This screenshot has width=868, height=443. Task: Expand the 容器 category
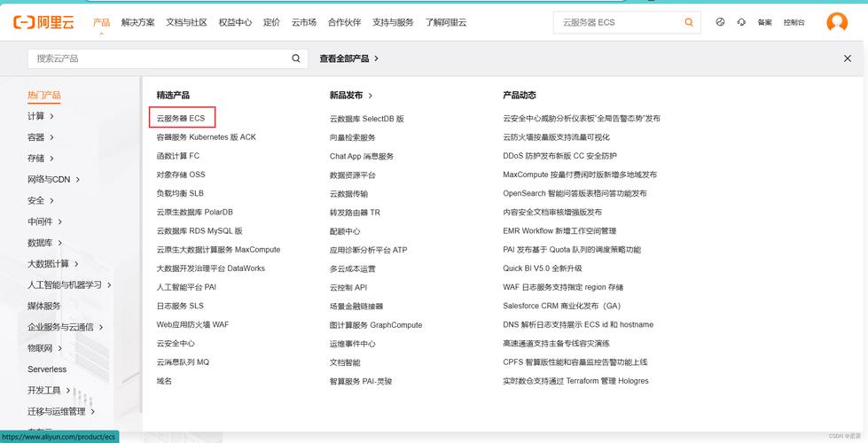tap(41, 137)
